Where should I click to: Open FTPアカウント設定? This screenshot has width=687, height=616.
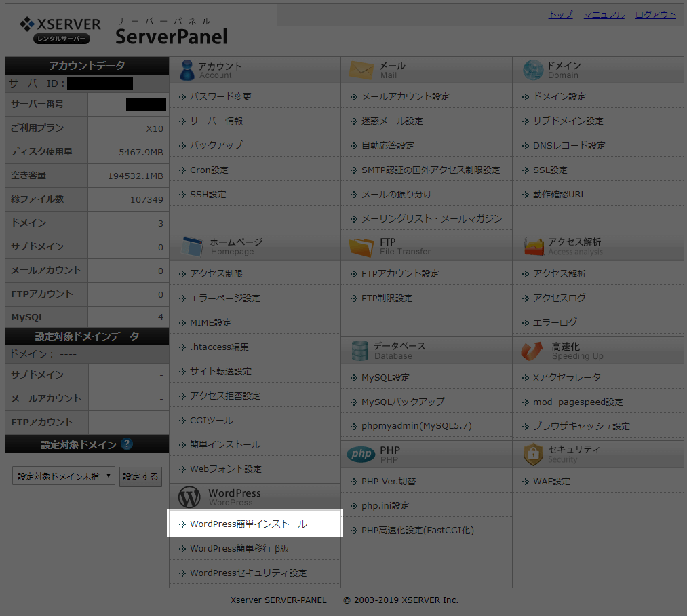[x=400, y=273]
